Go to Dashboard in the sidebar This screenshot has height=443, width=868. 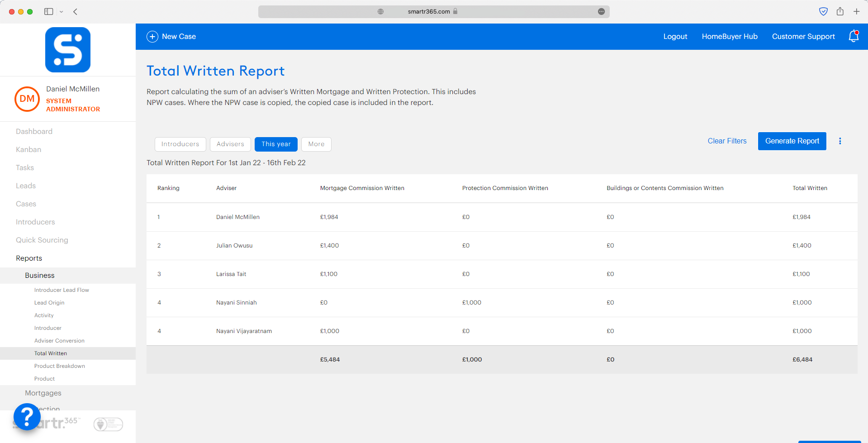[34, 132]
